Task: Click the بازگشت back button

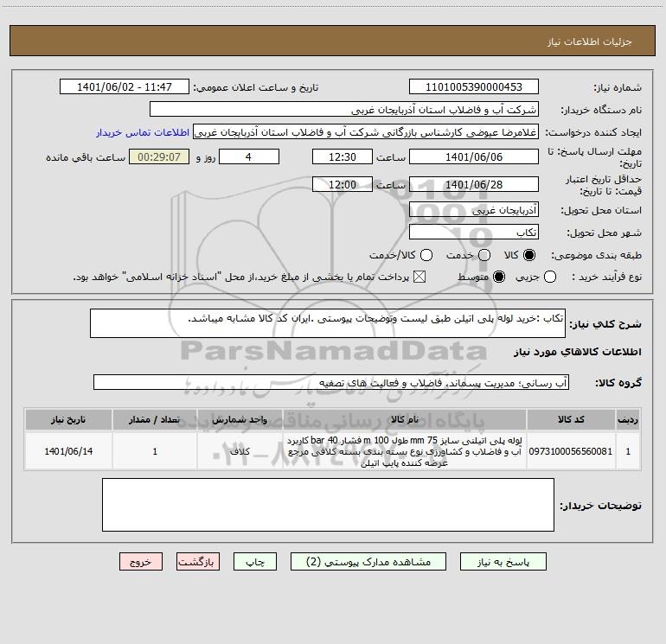Action: [x=198, y=562]
